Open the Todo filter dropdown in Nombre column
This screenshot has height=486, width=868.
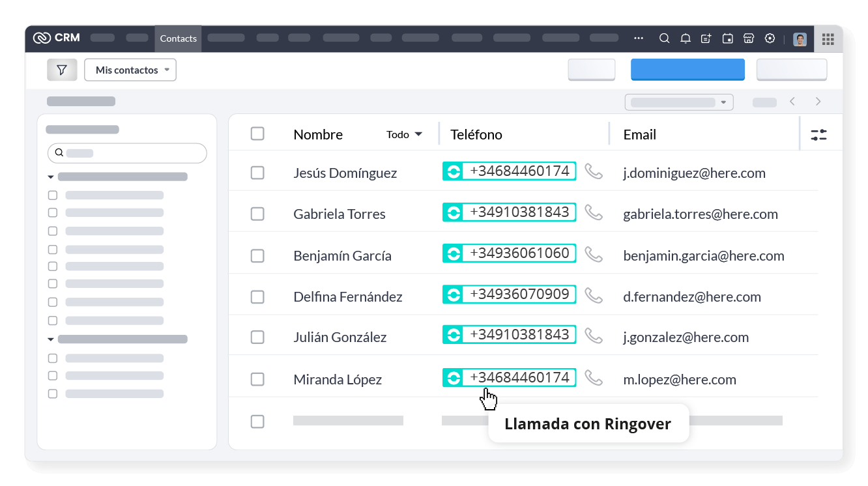403,134
